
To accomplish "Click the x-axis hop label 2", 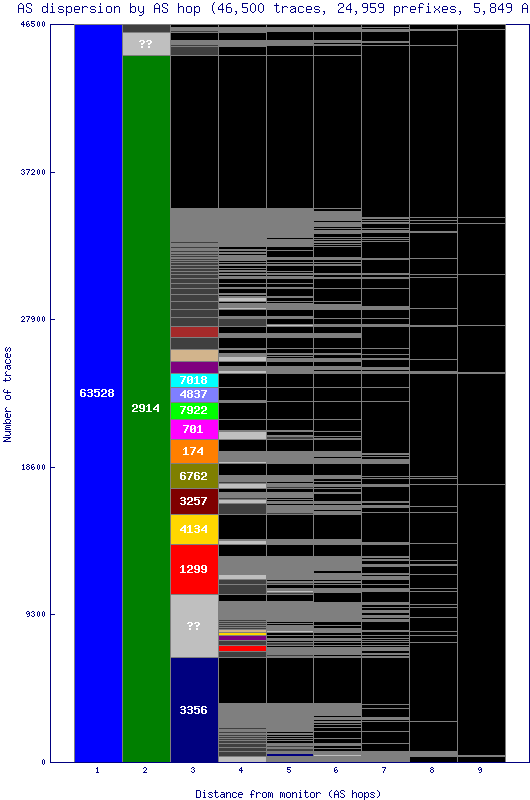I will click(145, 770).
